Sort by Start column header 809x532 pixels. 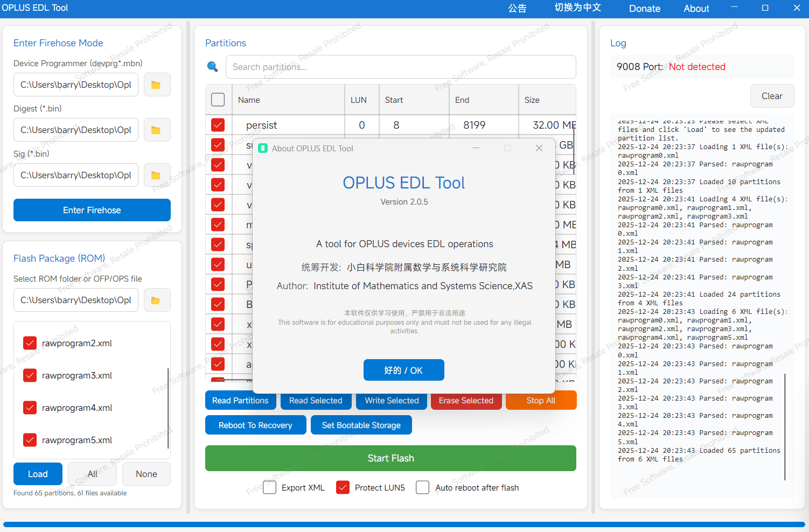click(414, 100)
